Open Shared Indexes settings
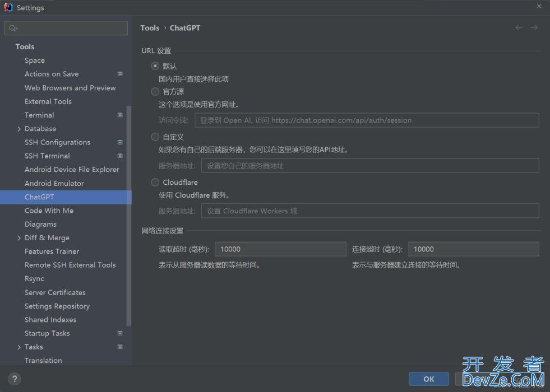The height and width of the screenshot is (392, 550). [x=50, y=320]
